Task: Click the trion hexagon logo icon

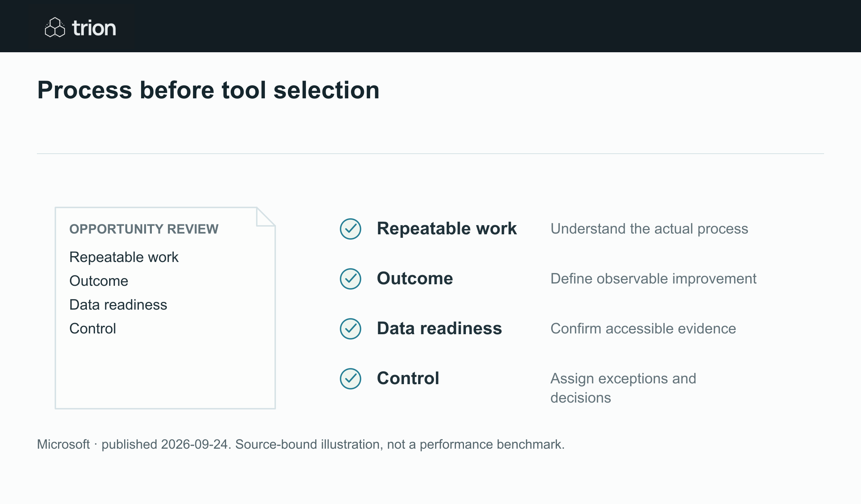Action: point(55,27)
